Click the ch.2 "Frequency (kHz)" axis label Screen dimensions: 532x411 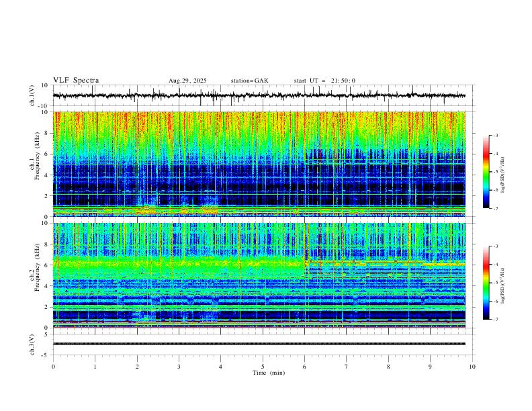38,267
